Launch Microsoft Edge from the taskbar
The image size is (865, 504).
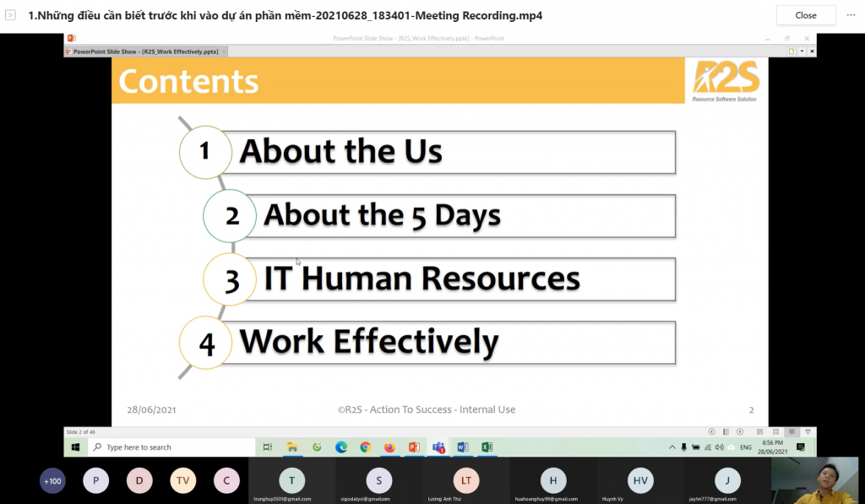341,447
